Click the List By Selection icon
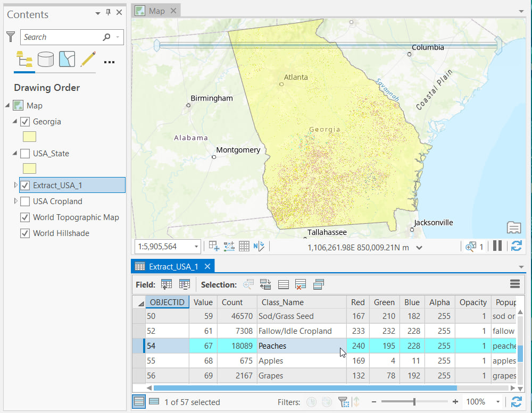Screen dimensions: 532x413 point(66,60)
